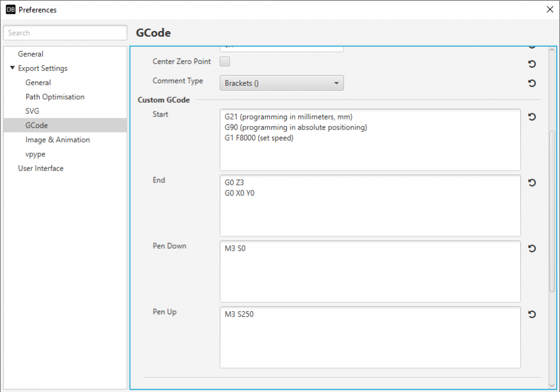Click the vertical scrollbar thumb

pyautogui.click(x=552, y=212)
